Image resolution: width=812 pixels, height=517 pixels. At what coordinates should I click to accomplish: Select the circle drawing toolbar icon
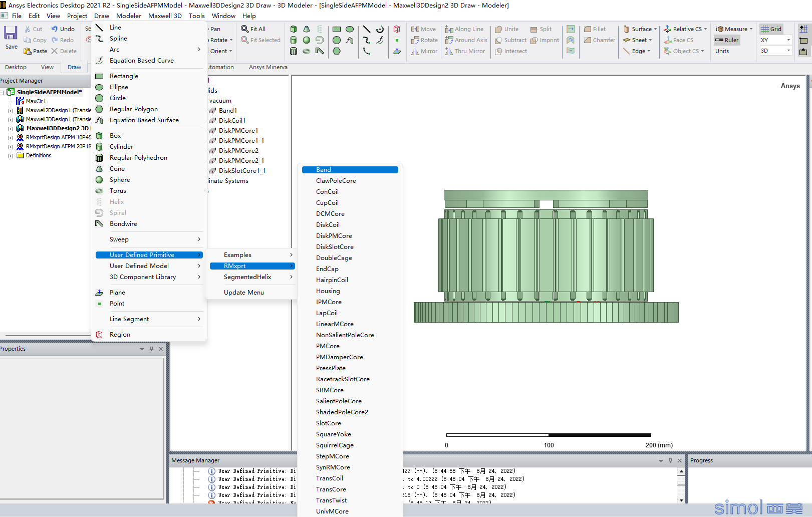337,40
